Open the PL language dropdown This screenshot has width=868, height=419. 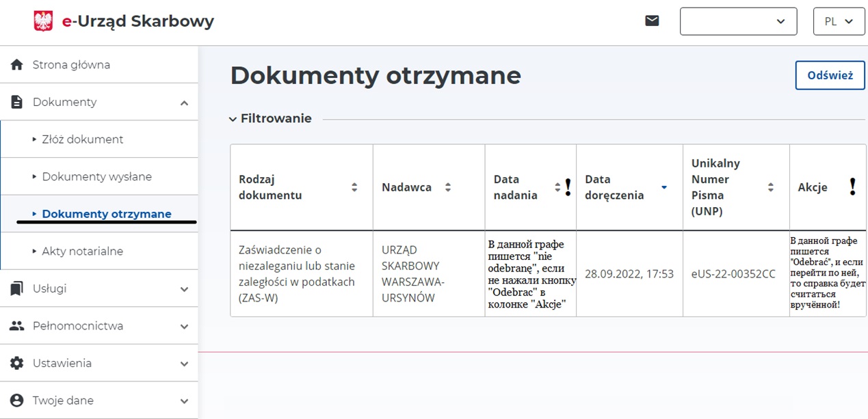[x=839, y=21]
